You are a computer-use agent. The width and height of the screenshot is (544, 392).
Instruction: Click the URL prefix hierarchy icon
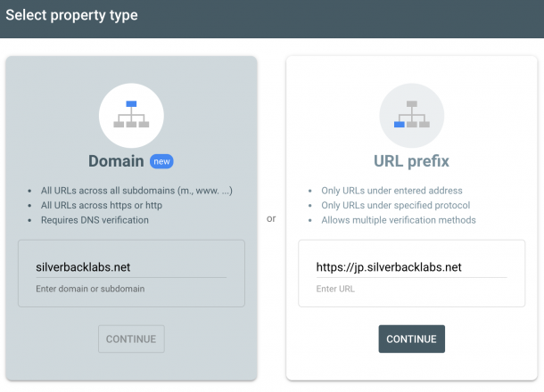click(411, 116)
